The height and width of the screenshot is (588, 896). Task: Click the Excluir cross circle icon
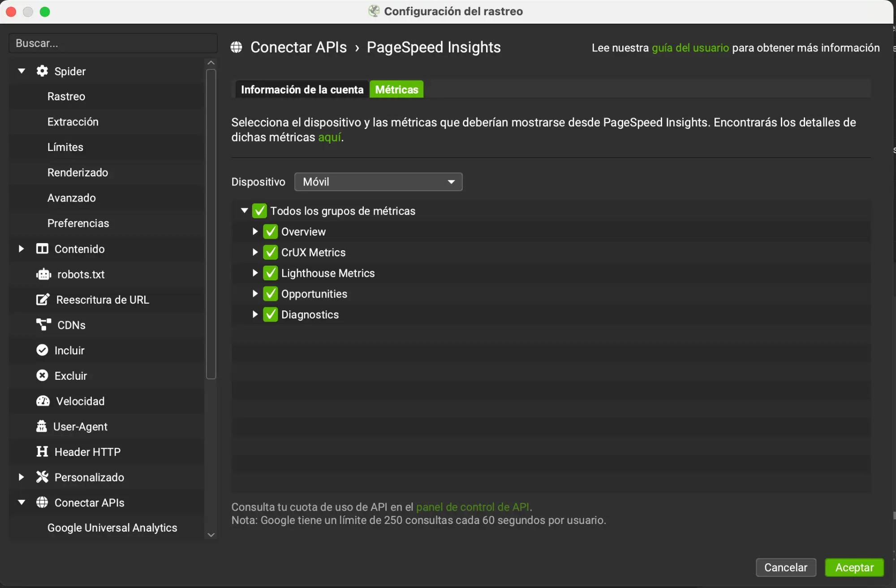pos(42,376)
